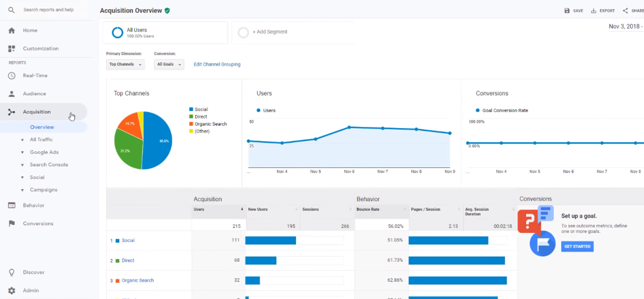This screenshot has height=299, width=644.
Task: Click the Social New Users bar
Action: point(271,241)
